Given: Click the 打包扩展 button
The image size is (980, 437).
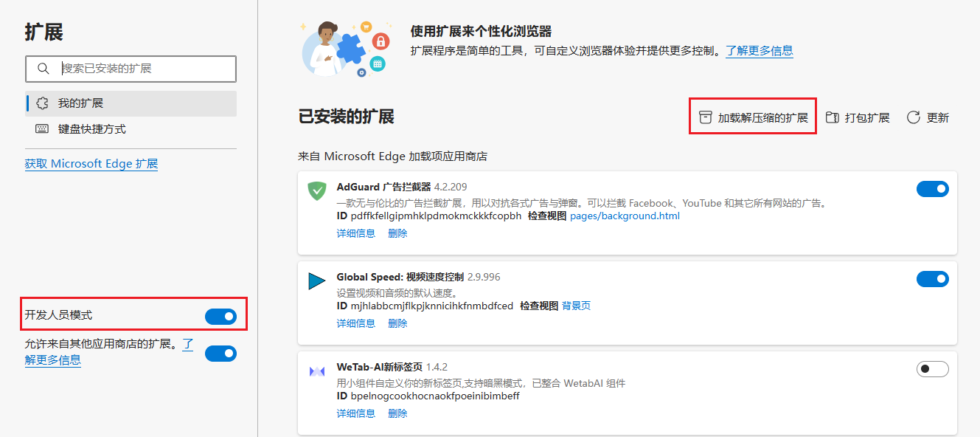Looking at the screenshot, I should [858, 117].
